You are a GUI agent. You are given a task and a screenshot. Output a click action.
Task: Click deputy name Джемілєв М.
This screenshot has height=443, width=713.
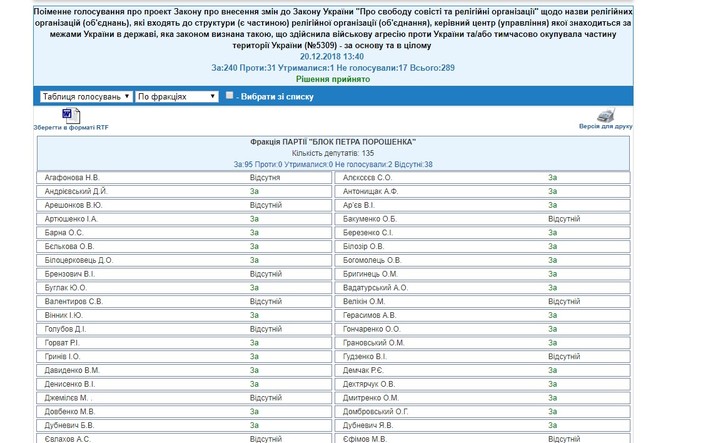(67, 397)
